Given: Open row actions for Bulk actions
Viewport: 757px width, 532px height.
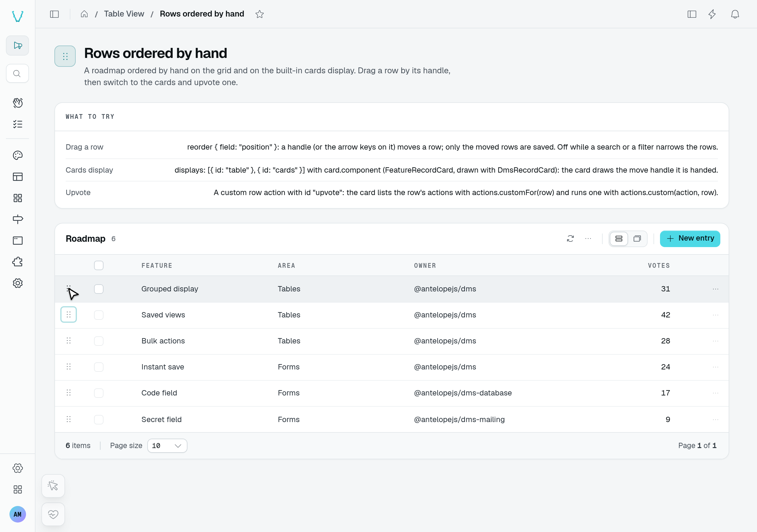Looking at the screenshot, I should [x=715, y=341].
